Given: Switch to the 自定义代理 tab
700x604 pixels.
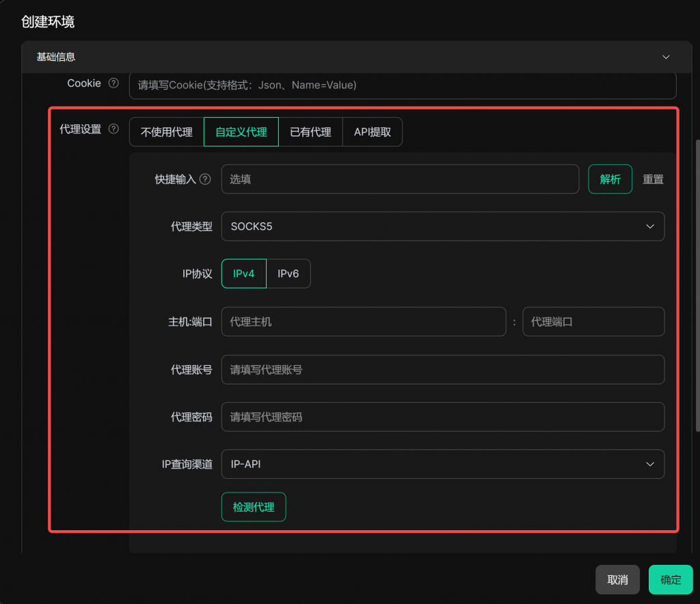Looking at the screenshot, I should 241,132.
